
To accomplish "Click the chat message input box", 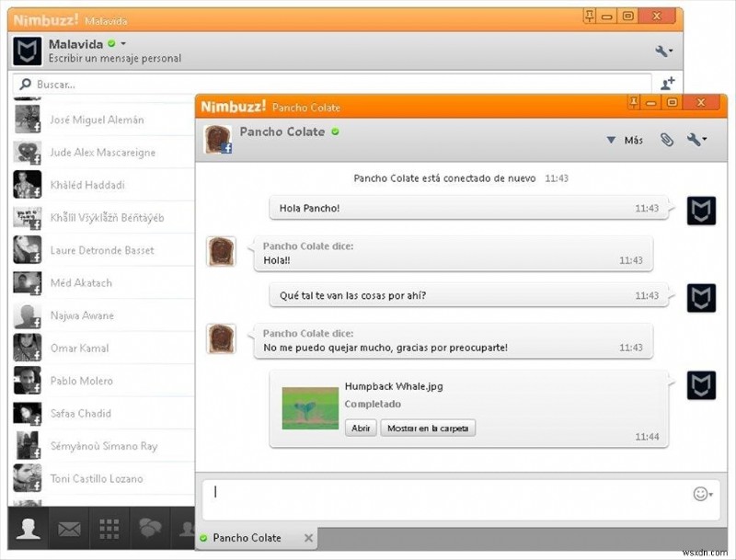I will [x=461, y=499].
